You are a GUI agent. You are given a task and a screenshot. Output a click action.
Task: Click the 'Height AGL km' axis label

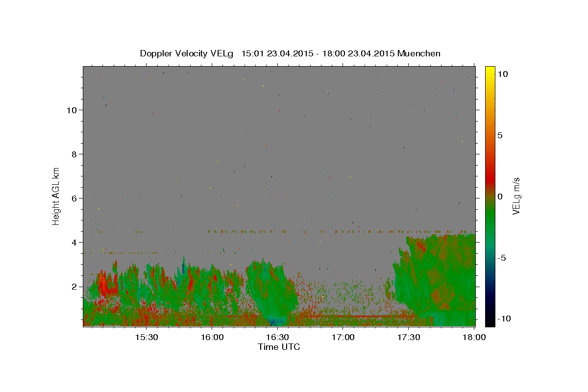(56, 196)
